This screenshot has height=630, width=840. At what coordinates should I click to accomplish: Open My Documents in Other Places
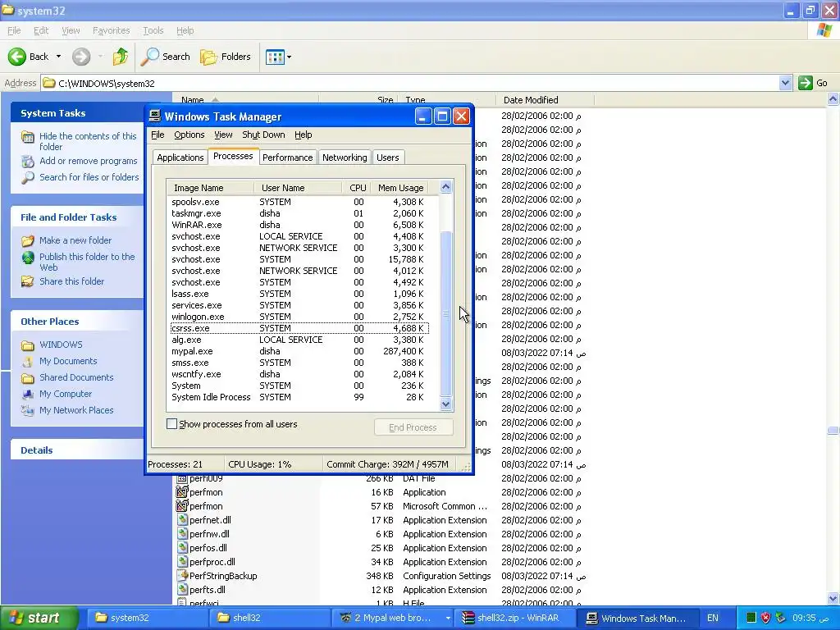click(68, 361)
